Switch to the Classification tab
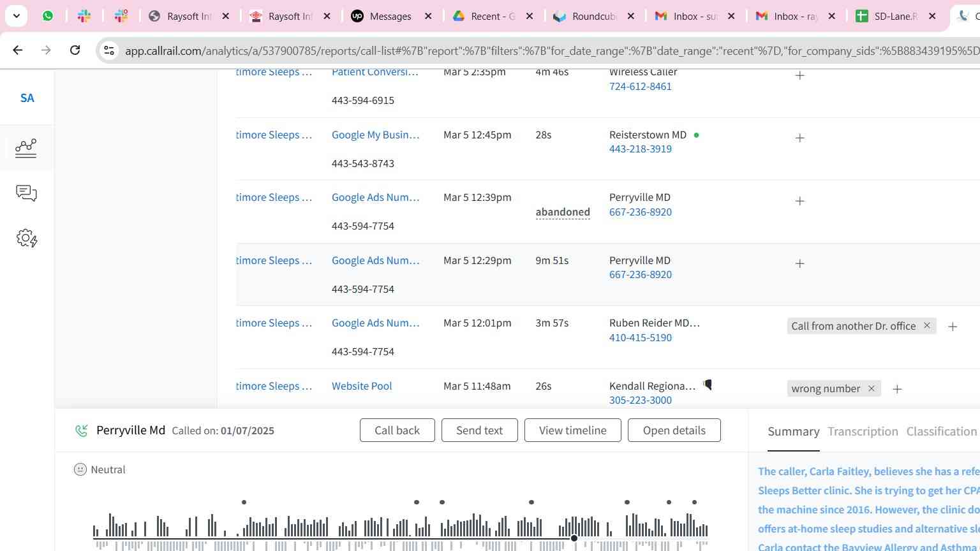The width and height of the screenshot is (980, 551). 942,432
